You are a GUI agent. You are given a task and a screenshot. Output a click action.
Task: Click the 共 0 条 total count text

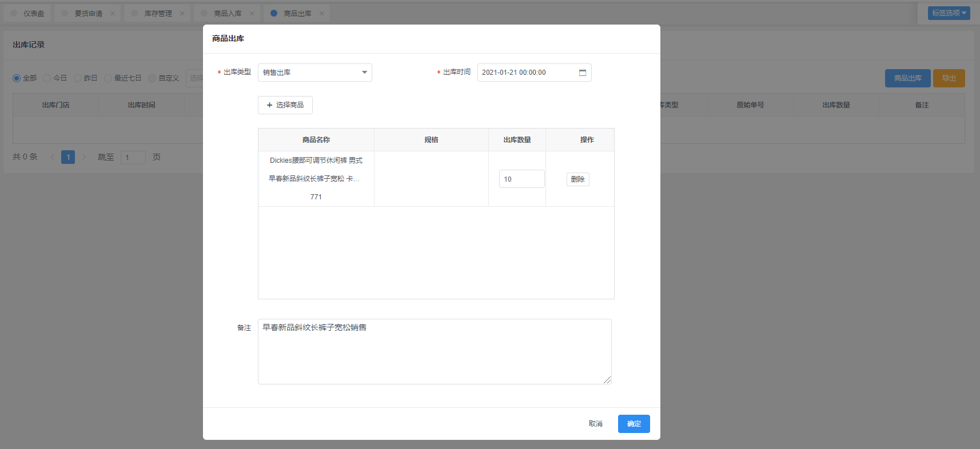[25, 157]
